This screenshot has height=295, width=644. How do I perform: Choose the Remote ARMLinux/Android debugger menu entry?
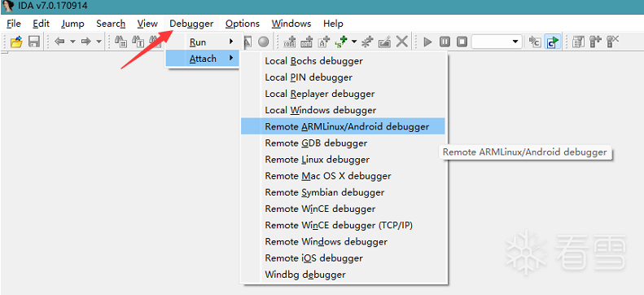(x=343, y=126)
